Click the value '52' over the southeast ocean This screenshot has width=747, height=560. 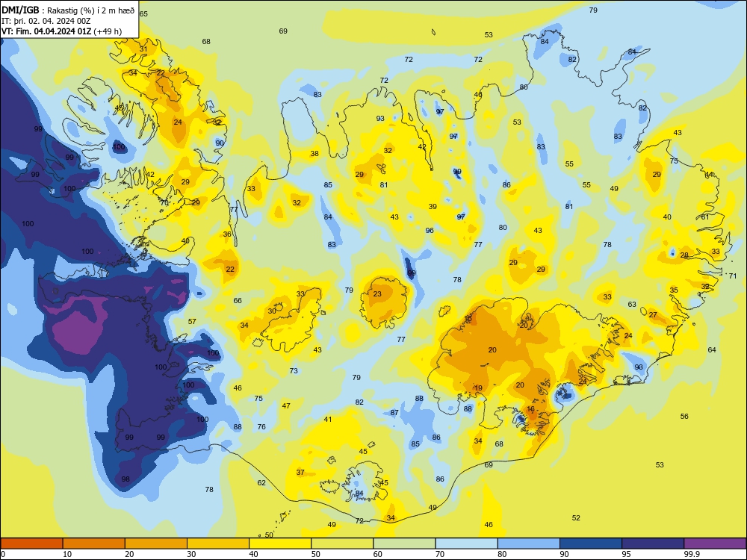tap(576, 518)
